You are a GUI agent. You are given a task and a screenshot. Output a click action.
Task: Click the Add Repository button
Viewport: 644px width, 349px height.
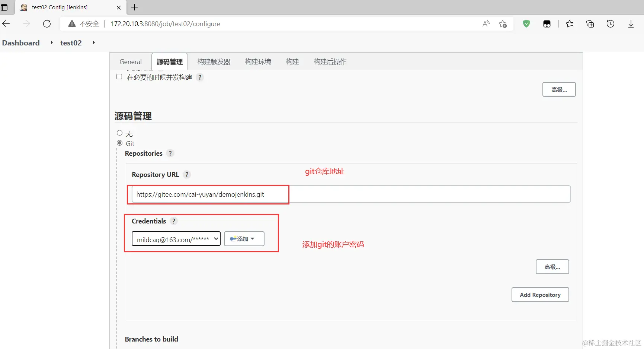(540, 295)
